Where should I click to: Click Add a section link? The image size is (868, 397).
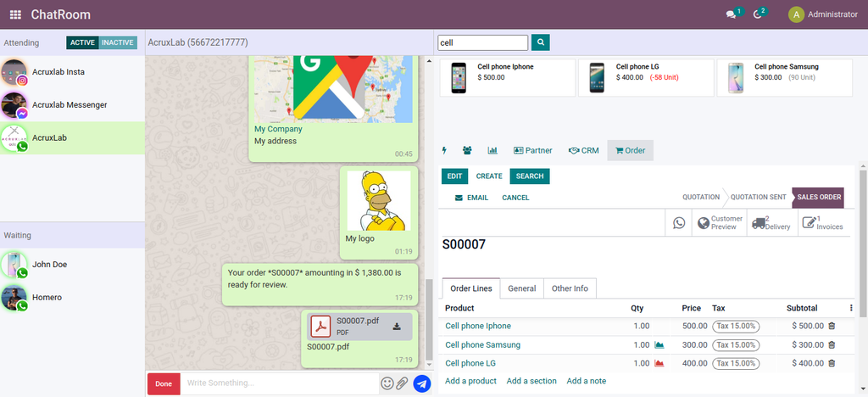click(x=531, y=381)
